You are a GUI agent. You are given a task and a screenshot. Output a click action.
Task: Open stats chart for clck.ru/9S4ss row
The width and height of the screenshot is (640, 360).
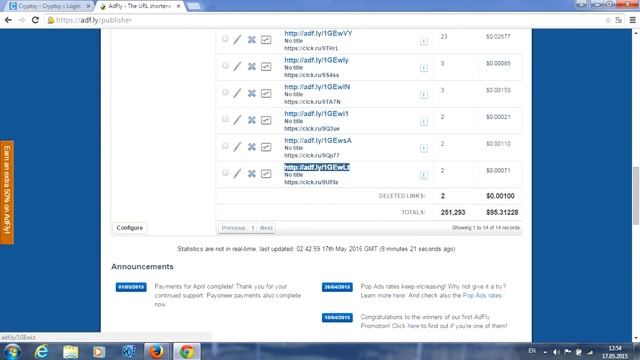[266, 66]
